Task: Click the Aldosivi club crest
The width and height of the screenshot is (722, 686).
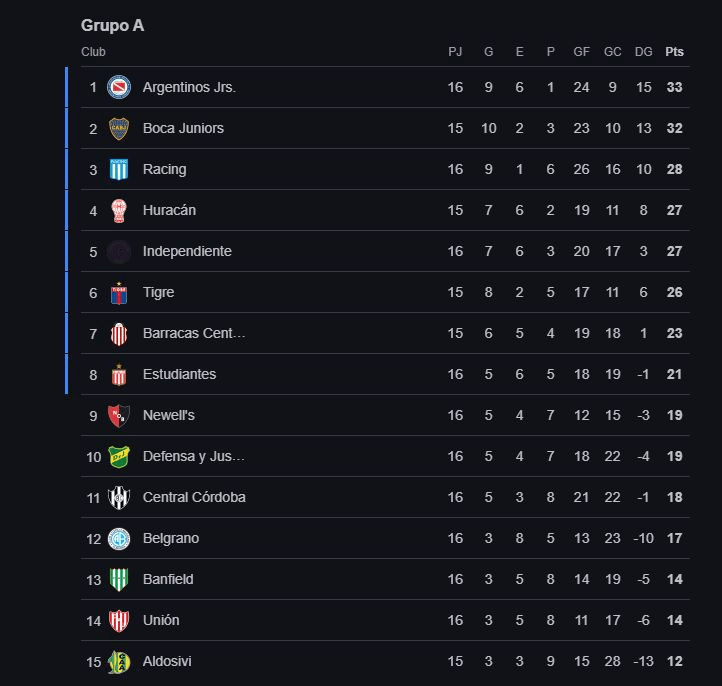Action: click(x=119, y=661)
